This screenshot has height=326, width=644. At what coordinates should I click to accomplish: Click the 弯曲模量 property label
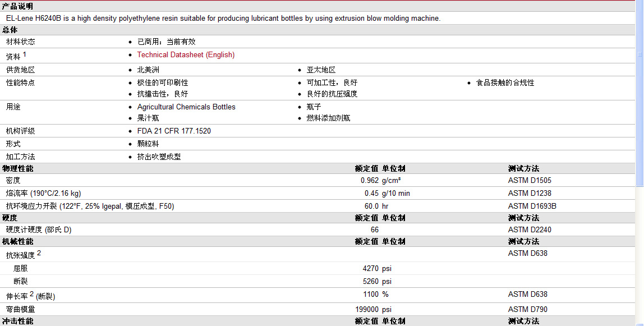pyautogui.click(x=21, y=309)
